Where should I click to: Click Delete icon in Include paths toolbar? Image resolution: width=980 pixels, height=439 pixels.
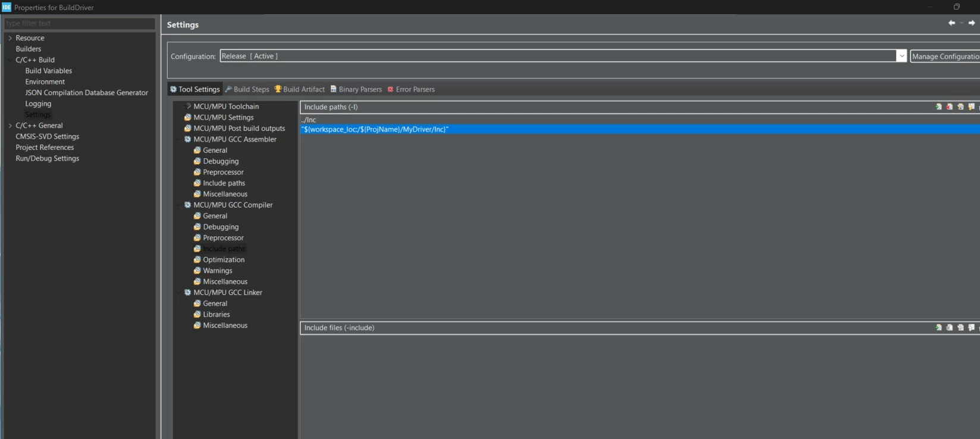[950, 107]
